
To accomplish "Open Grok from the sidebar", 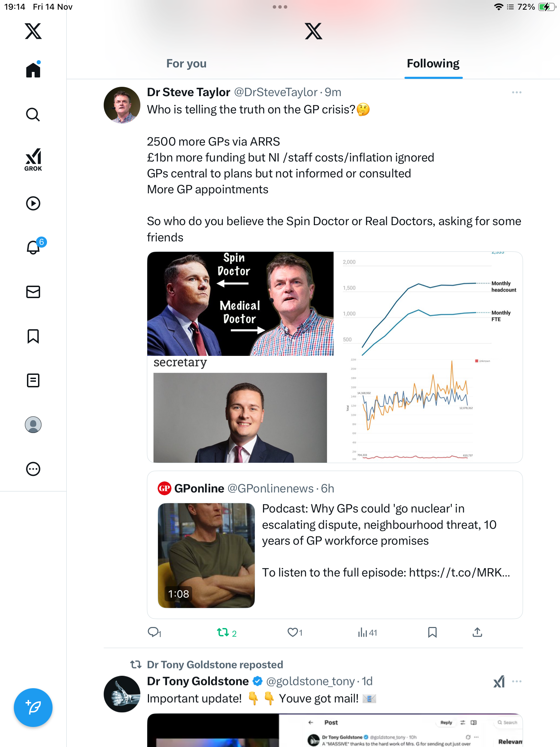I will [33, 159].
